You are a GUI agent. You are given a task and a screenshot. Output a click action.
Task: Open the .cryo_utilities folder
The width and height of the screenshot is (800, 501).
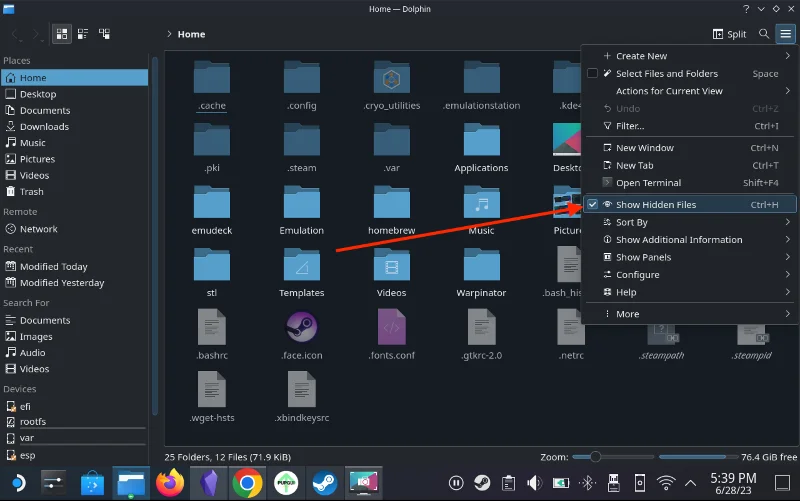392,86
